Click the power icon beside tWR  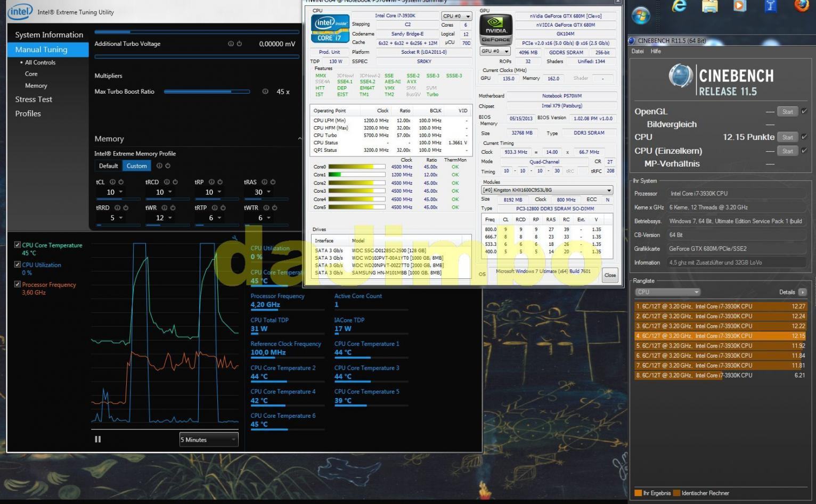coord(173,208)
